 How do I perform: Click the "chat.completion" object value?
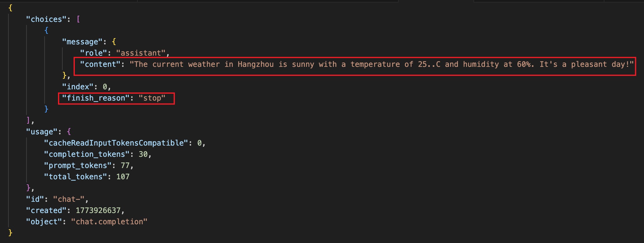click(109, 222)
